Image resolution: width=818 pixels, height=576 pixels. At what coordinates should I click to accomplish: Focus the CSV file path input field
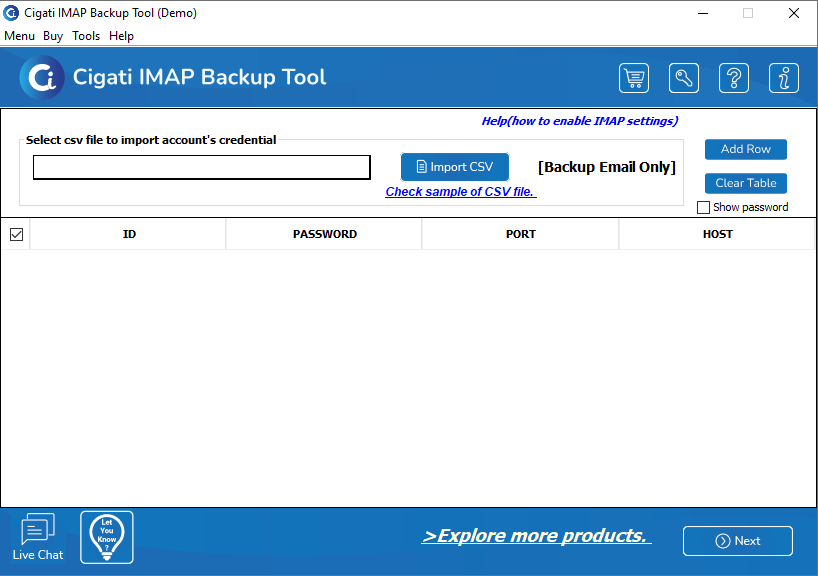coord(202,167)
